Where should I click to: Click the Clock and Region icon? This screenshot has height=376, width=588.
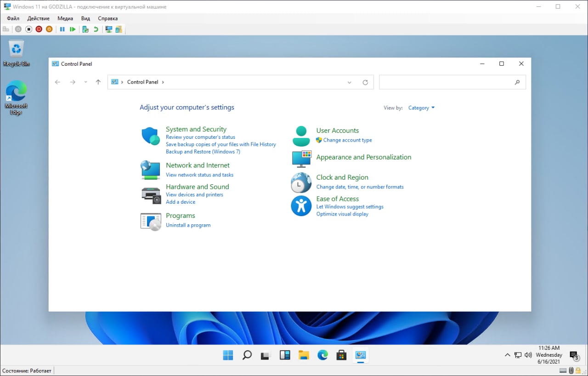301,182
